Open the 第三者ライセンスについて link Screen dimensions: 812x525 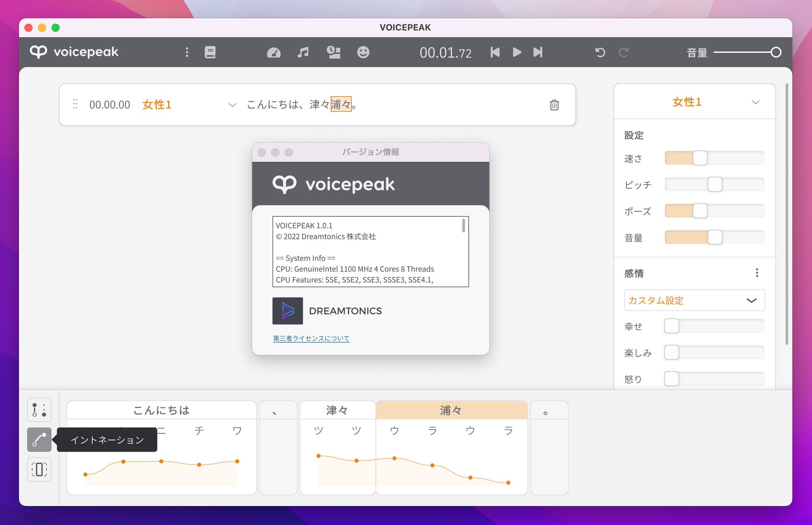click(311, 338)
